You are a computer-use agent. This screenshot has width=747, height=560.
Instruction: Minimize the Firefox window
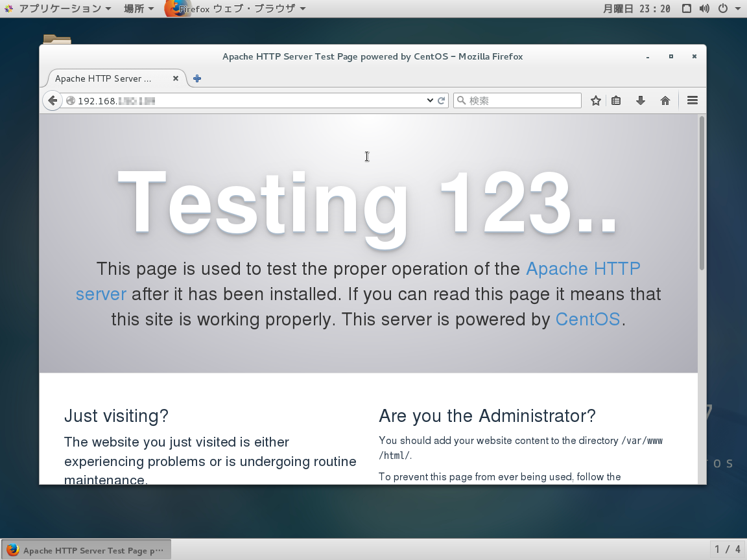pyautogui.click(x=648, y=56)
